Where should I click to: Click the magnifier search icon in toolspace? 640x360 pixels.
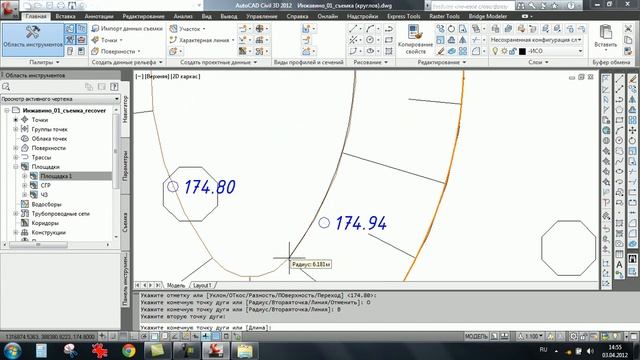tap(6, 87)
